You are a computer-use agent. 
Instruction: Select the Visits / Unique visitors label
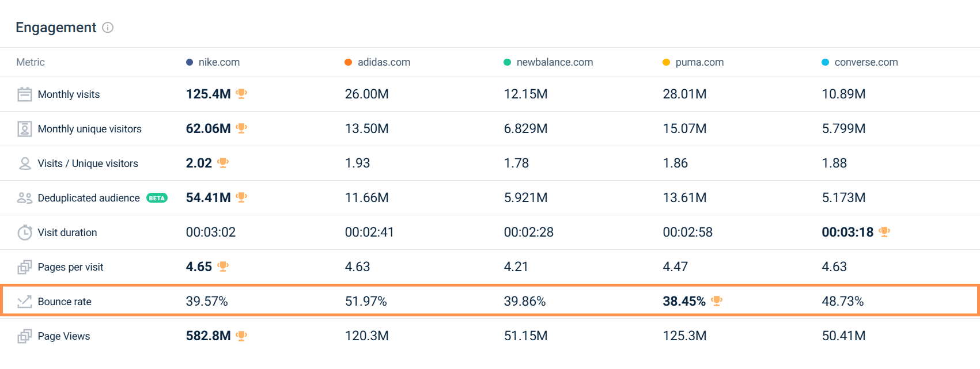coord(88,163)
